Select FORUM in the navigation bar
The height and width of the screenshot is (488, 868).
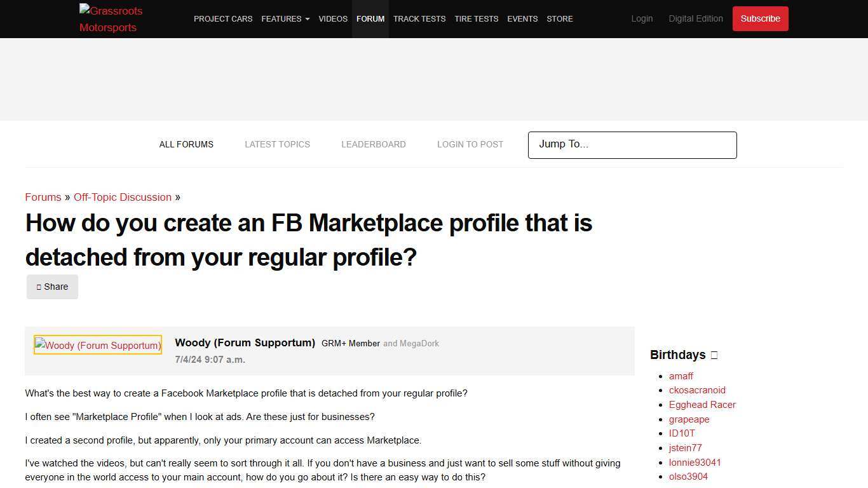370,18
